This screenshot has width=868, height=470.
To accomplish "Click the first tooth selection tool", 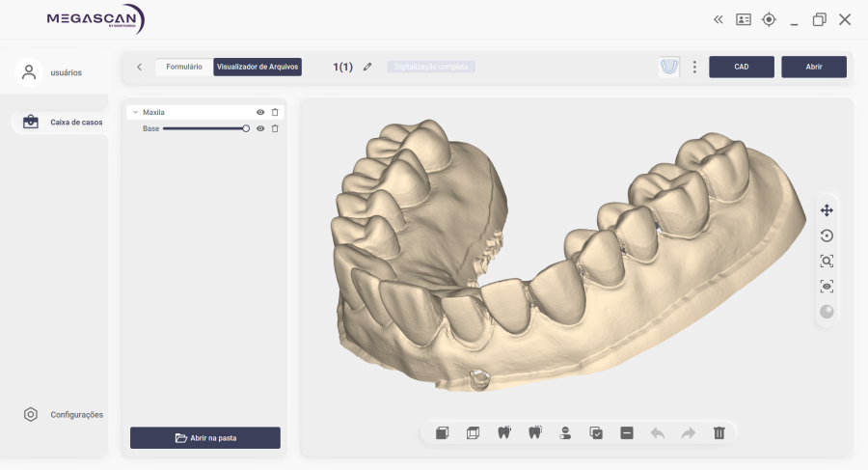I will pos(503,433).
